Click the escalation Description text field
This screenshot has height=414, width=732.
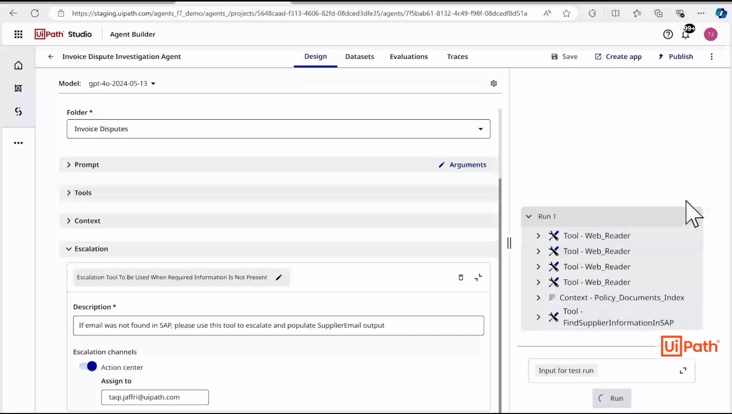278,325
